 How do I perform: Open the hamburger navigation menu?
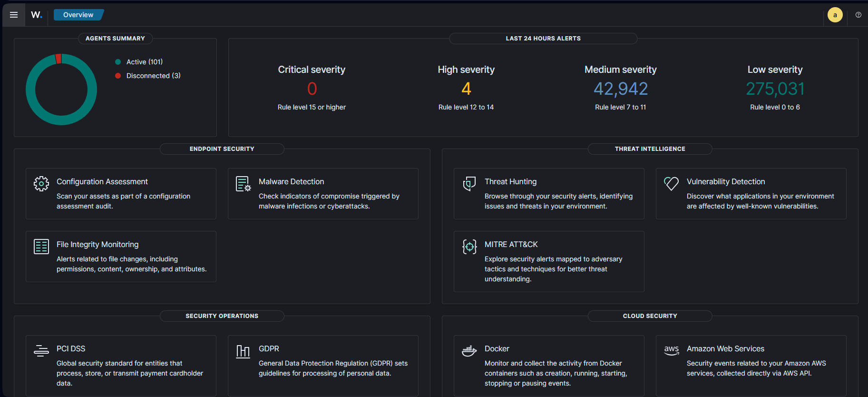14,15
